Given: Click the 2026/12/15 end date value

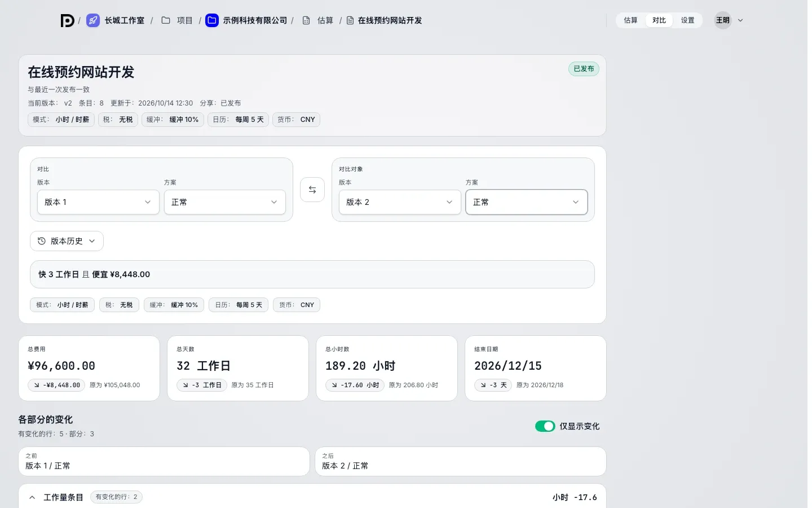Looking at the screenshot, I should (508, 366).
